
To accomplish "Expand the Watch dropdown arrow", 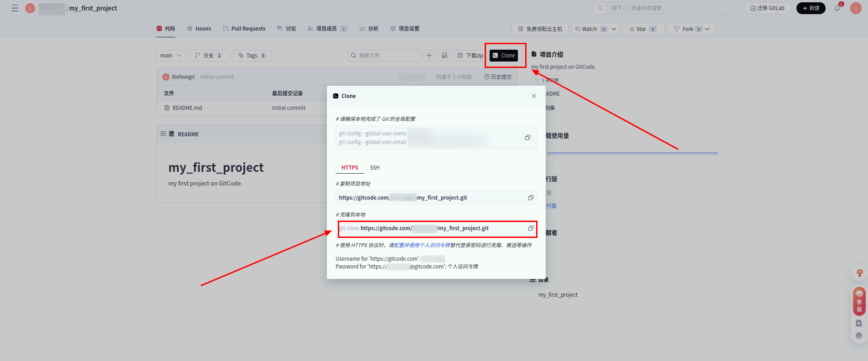I will (614, 29).
